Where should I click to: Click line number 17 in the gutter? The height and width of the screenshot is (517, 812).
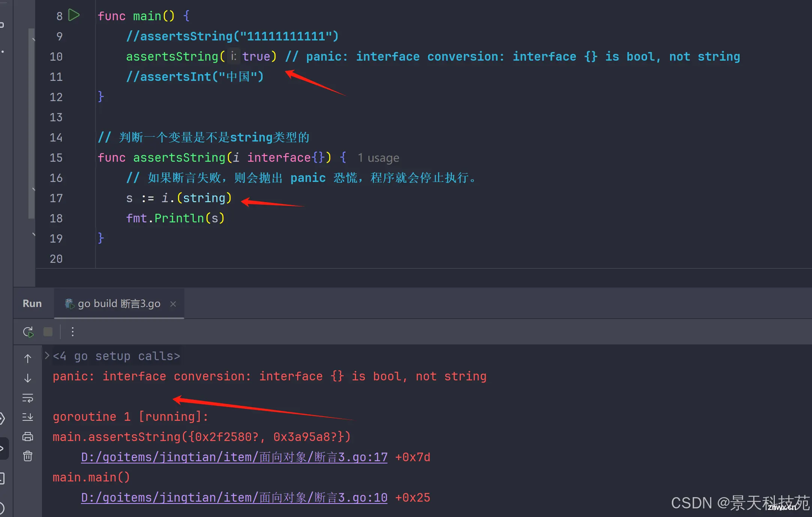click(56, 198)
